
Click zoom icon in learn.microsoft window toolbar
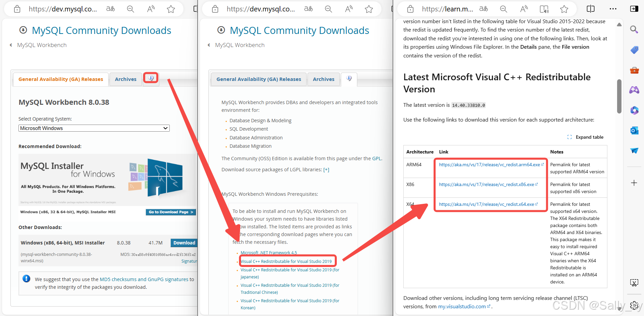click(x=504, y=9)
